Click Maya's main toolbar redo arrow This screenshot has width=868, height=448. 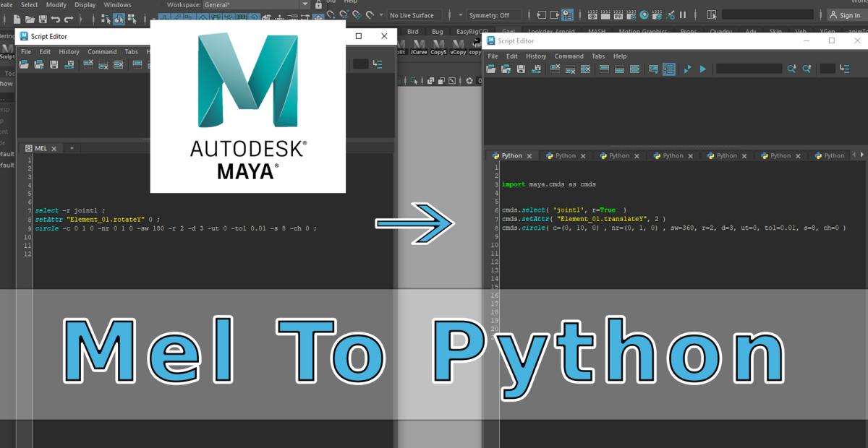click(69, 18)
